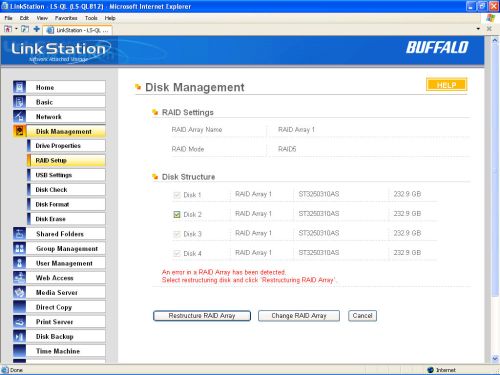Click page scrollbar up arrow
Image resolution: width=500 pixels, height=375 pixels.
495,40
